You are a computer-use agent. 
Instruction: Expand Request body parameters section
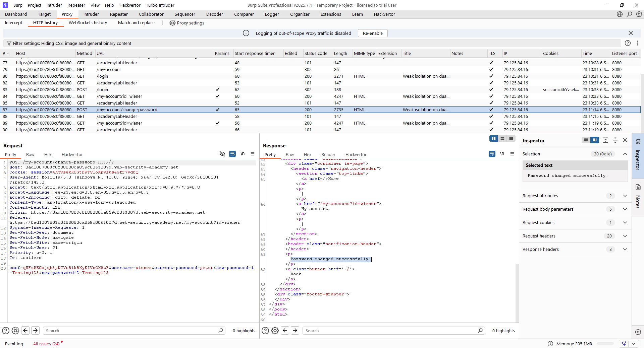[x=625, y=209]
